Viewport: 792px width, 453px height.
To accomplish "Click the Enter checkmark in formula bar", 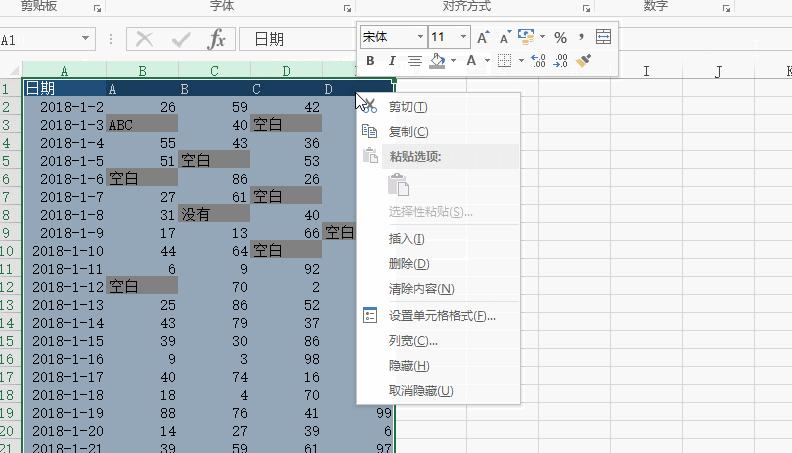I will [x=181, y=39].
